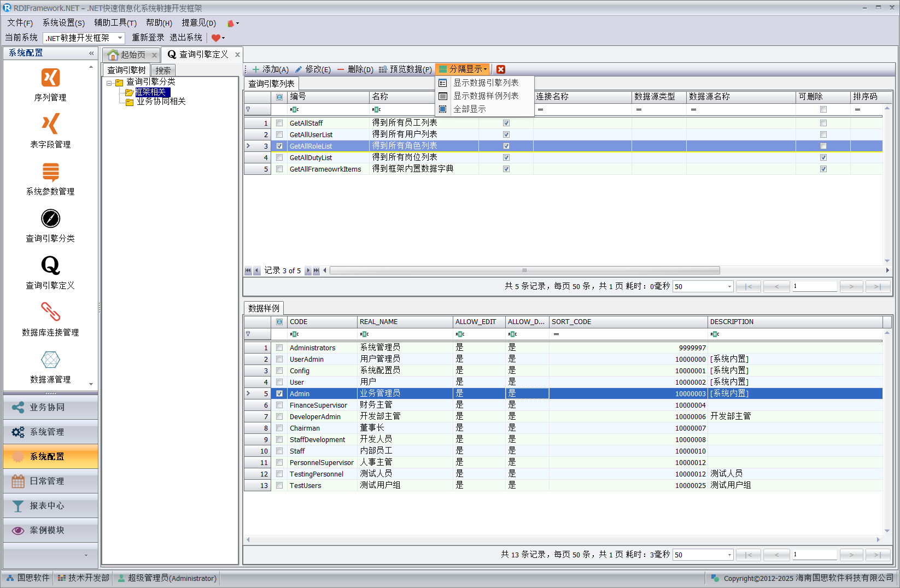900x588 pixels.
Task: Collapse the 查询引擎分类 tree node
Action: [x=109, y=83]
